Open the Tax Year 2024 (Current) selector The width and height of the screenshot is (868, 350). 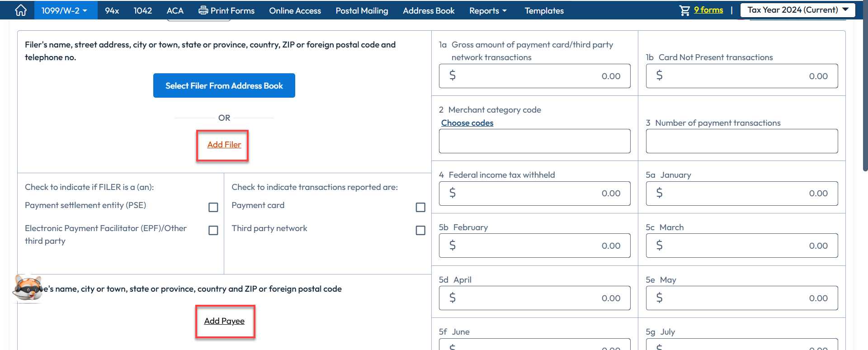click(x=798, y=10)
